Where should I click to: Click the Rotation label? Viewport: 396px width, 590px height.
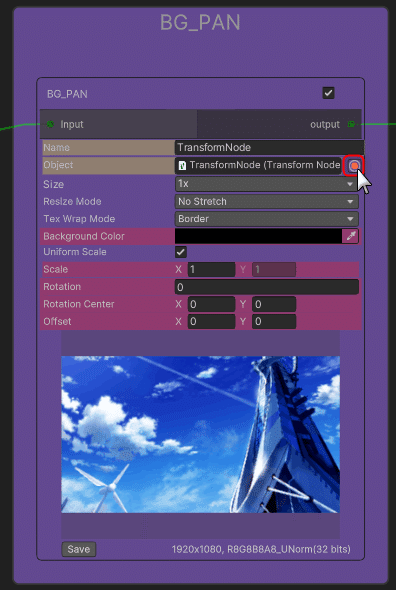[x=62, y=287]
